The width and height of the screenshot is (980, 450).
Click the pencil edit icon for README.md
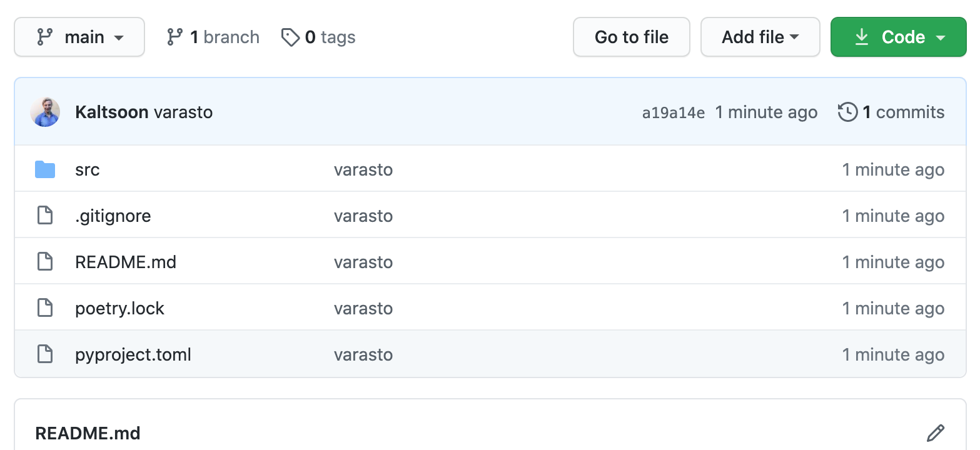[x=935, y=432]
